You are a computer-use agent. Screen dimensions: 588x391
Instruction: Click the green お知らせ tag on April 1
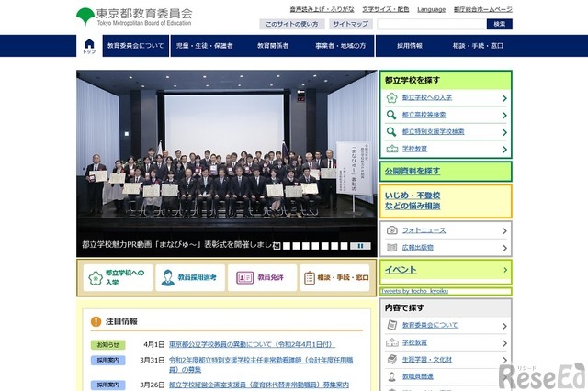108,344
